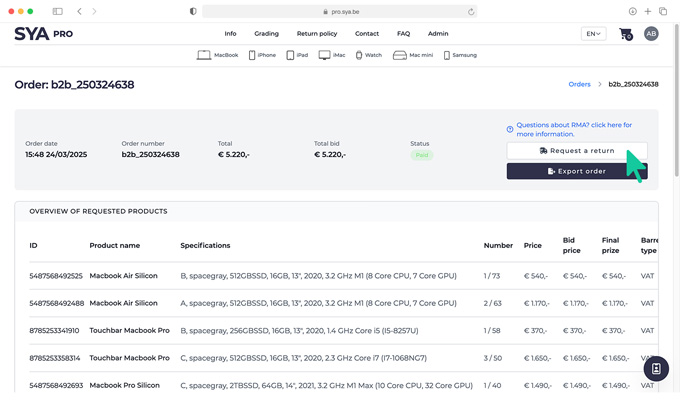Toggle the Safari sidebar icon
This screenshot has width=680, height=400.
(x=58, y=12)
